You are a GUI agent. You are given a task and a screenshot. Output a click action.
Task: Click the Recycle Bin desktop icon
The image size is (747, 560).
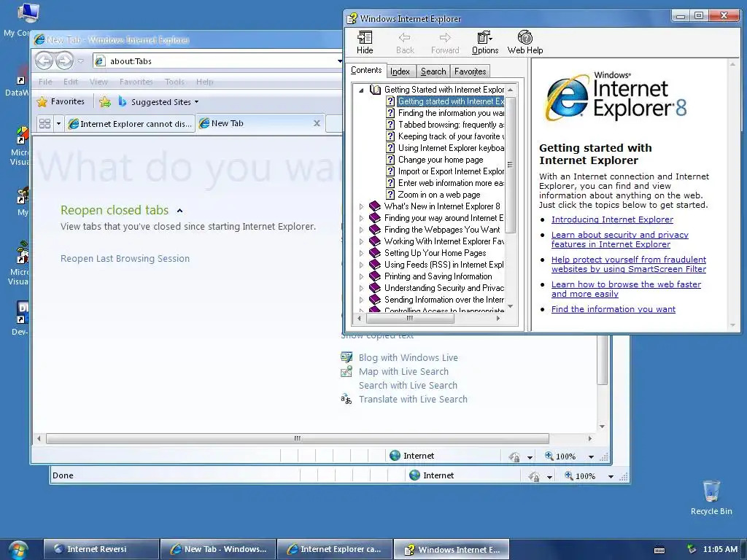[x=711, y=497]
